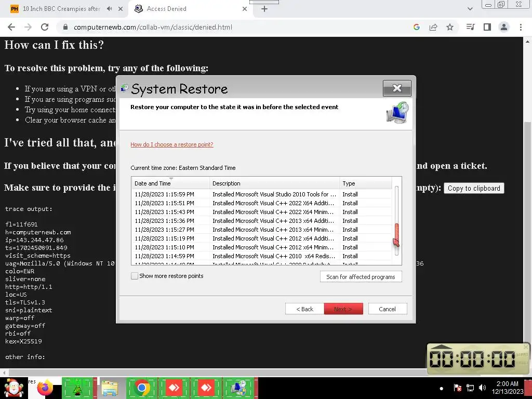Click the Google icon in address bar
Viewport: 532px width, 399px height.
[417, 27]
